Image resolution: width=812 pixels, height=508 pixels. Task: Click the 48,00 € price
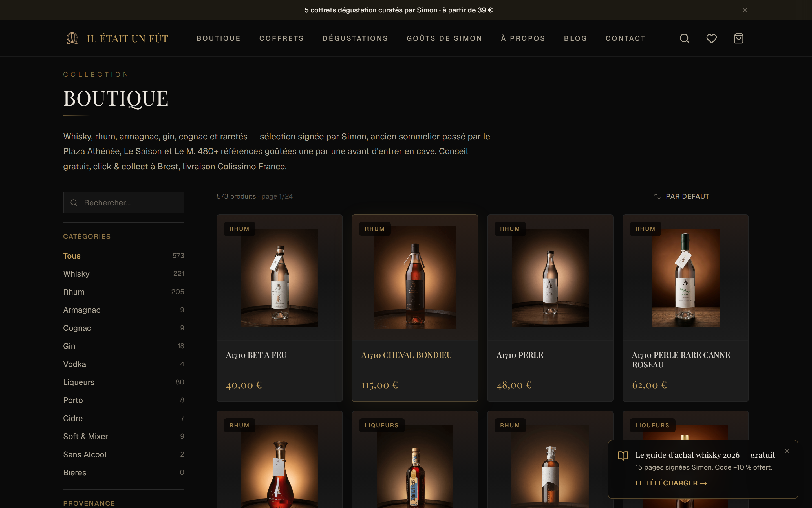[x=514, y=385]
